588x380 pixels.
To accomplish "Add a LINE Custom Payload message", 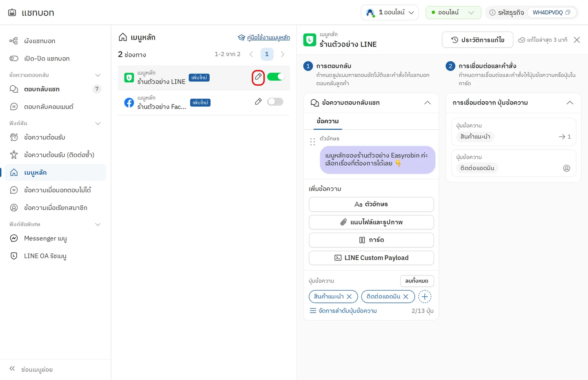I will 371,258.
